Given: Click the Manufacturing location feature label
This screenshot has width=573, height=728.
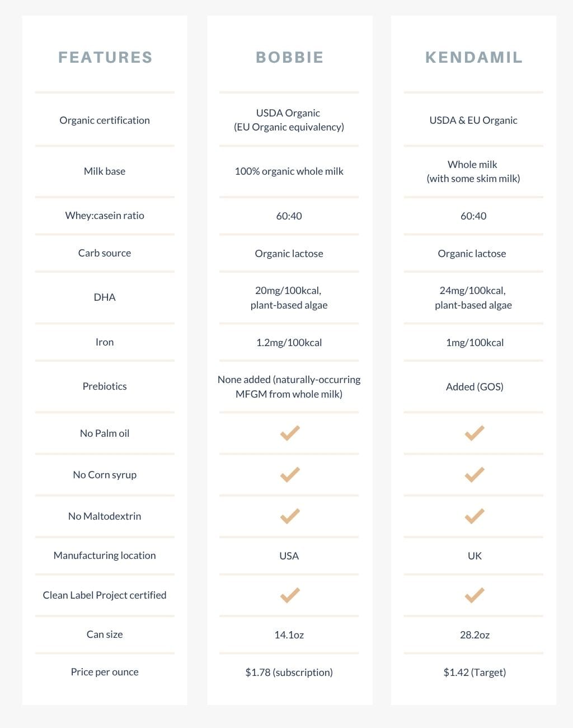Looking at the screenshot, I should click(105, 556).
